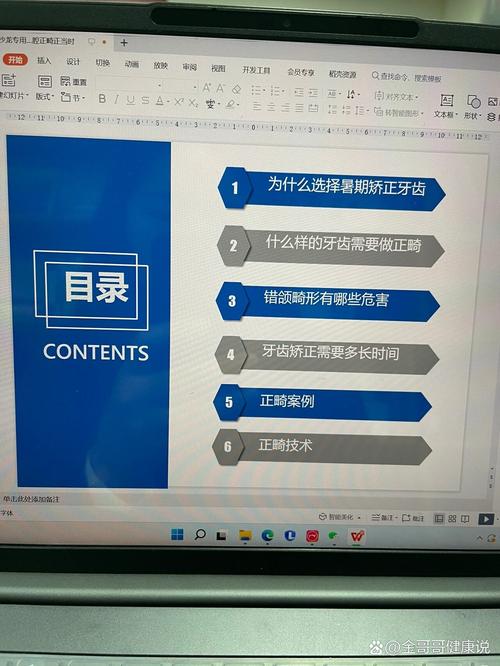Toggle strikethrough formatting
The image size is (500, 666).
[x=145, y=100]
